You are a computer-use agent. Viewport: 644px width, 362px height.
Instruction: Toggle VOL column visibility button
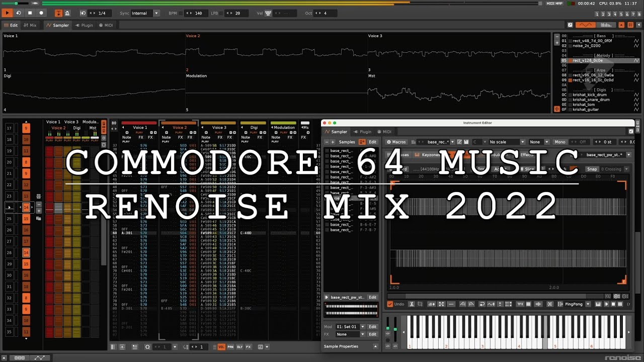click(221, 347)
